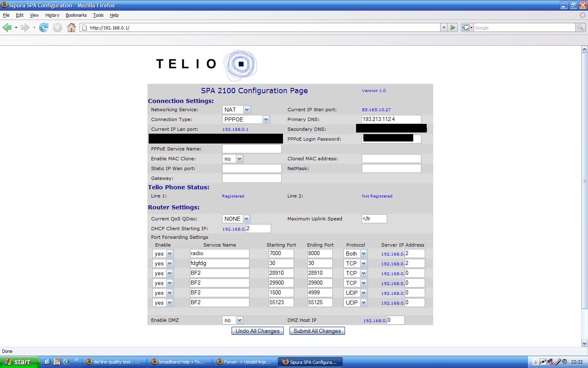Open the Edit menu
588x368 pixels.
(20, 15)
